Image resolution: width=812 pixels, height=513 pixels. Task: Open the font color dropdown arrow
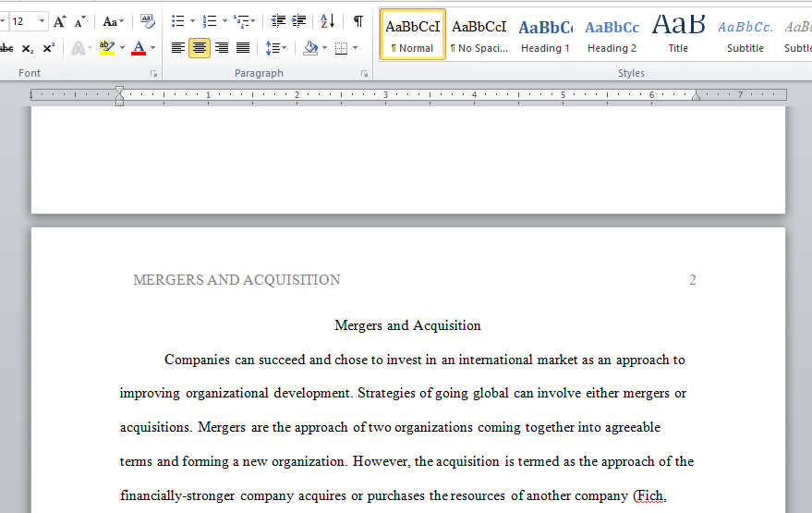point(152,48)
